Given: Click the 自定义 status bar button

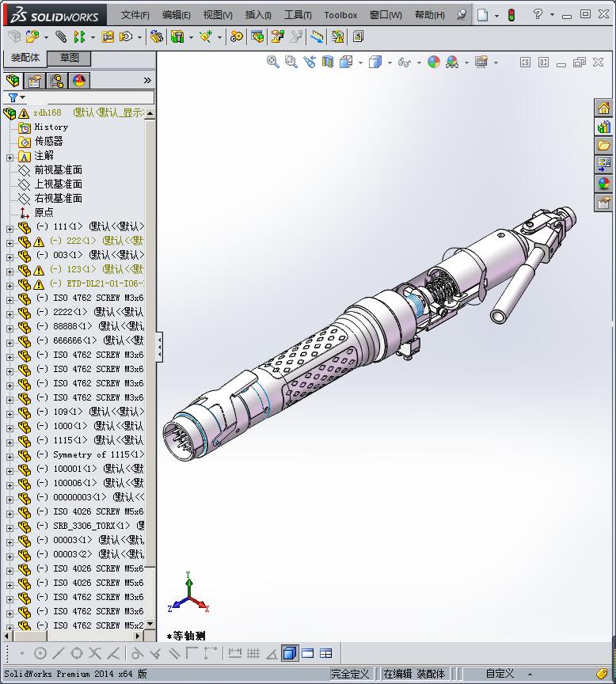Looking at the screenshot, I should [500, 674].
